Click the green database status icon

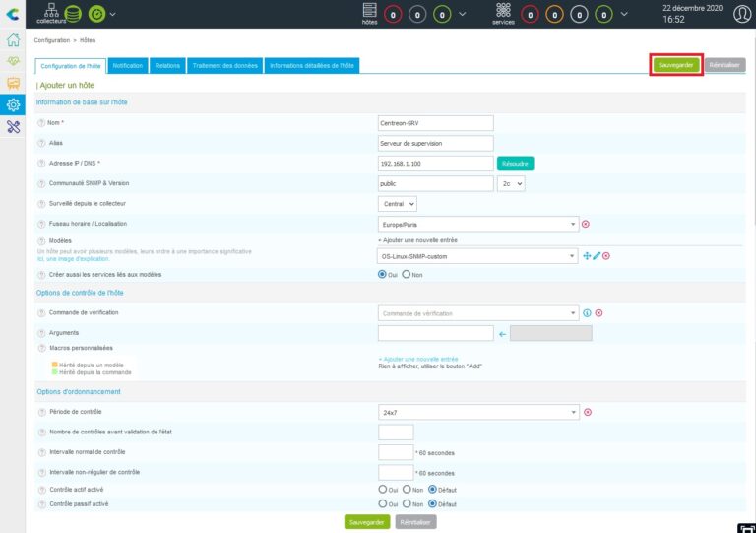point(73,14)
